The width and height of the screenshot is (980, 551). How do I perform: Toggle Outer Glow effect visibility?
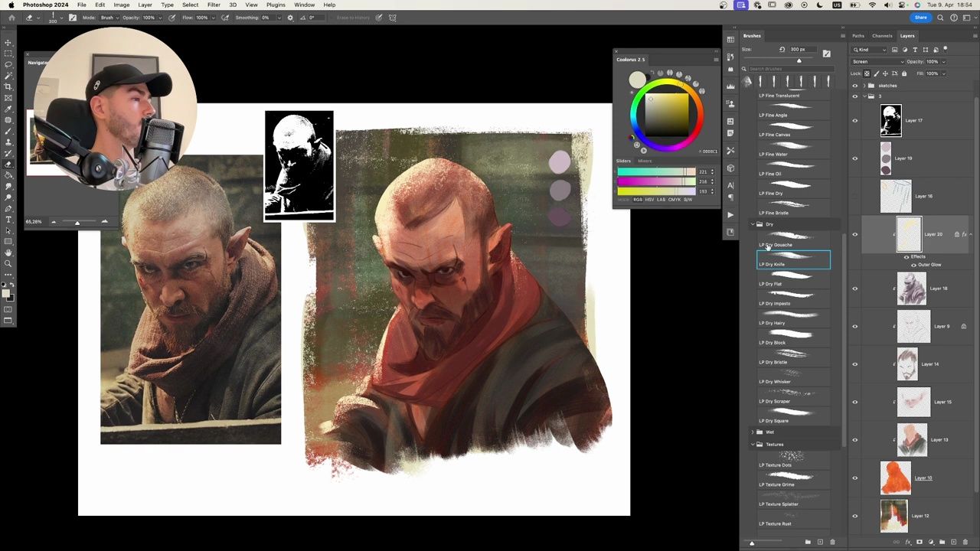913,265
